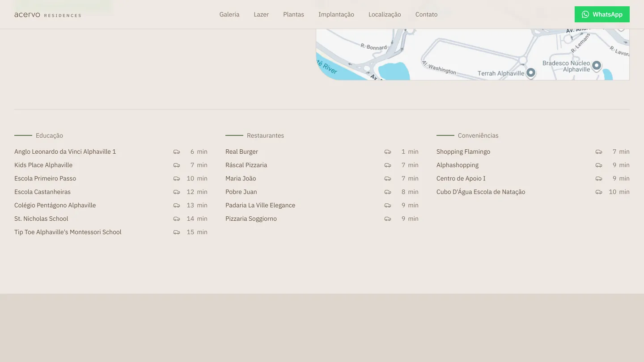Screen dimensions: 644x362
Task: Click the Pizzaria Soggiorno restaurant name
Action: [x=251, y=219]
